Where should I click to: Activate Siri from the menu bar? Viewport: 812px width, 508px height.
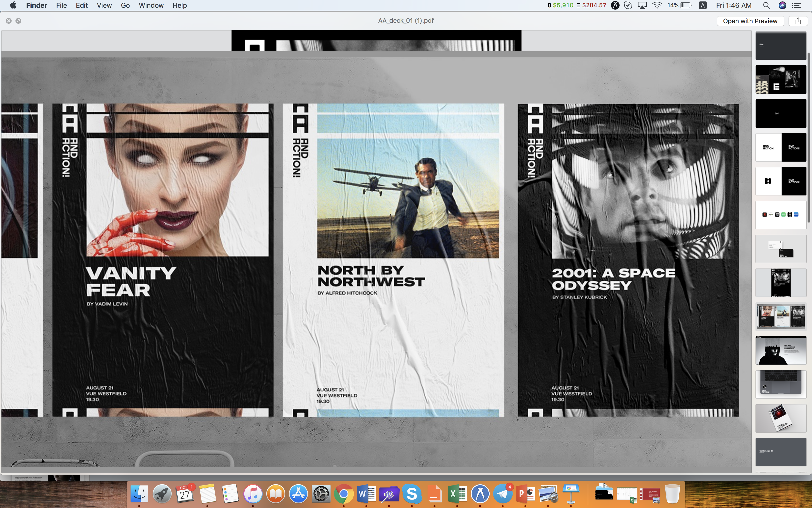click(x=783, y=5)
